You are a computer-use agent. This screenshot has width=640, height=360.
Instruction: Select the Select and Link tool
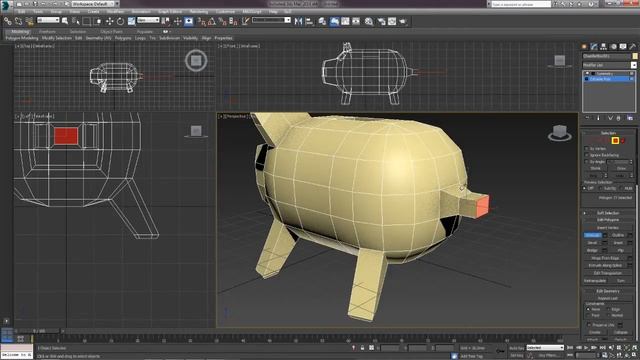click(x=7, y=21)
